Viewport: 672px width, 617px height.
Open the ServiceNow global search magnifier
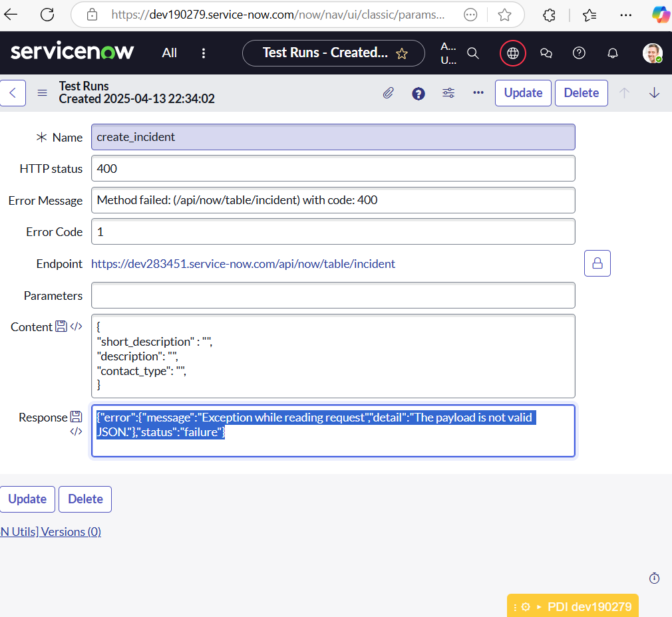click(x=473, y=53)
